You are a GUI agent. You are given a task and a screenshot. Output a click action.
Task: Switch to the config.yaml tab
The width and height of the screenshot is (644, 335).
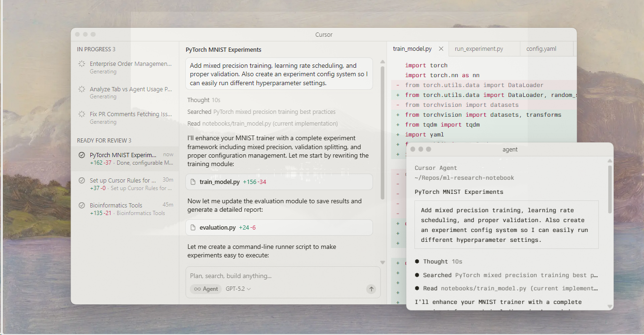(541, 49)
